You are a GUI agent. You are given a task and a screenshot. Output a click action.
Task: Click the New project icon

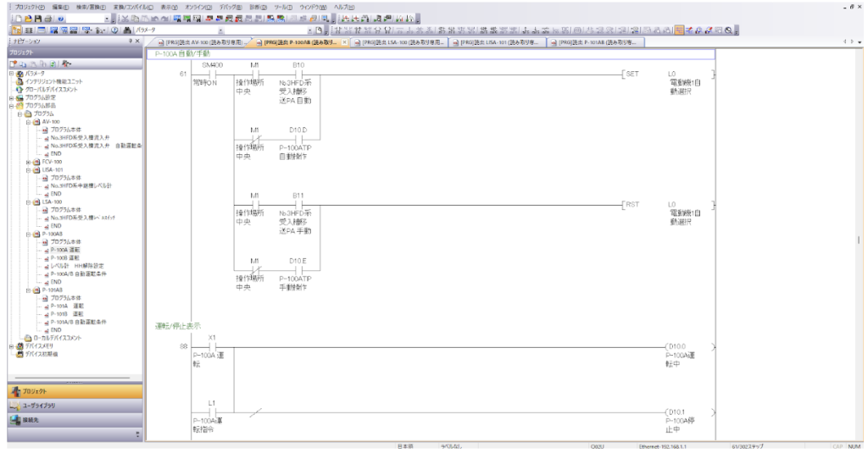click(x=19, y=19)
